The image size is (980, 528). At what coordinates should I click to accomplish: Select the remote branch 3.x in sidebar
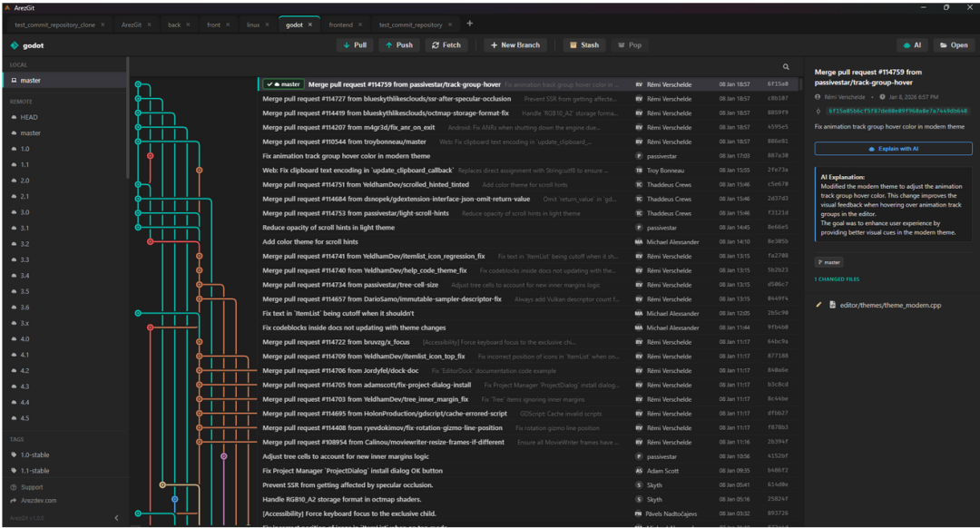[25, 323]
